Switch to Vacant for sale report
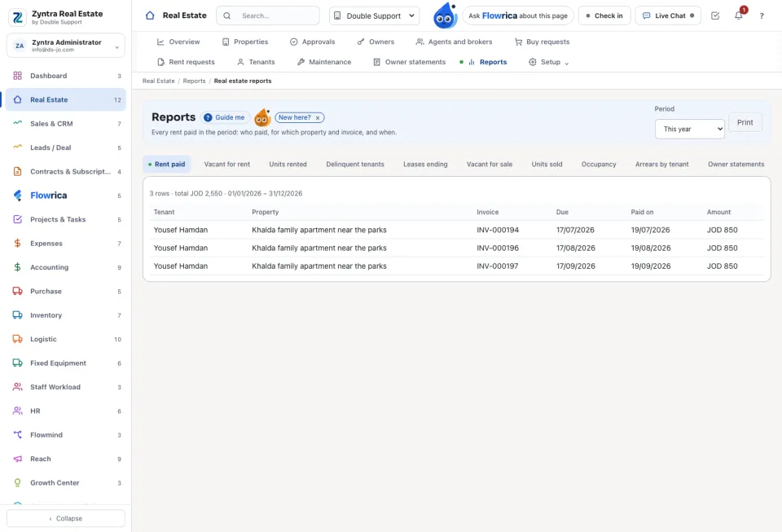The height and width of the screenshot is (532, 782). pyautogui.click(x=490, y=165)
